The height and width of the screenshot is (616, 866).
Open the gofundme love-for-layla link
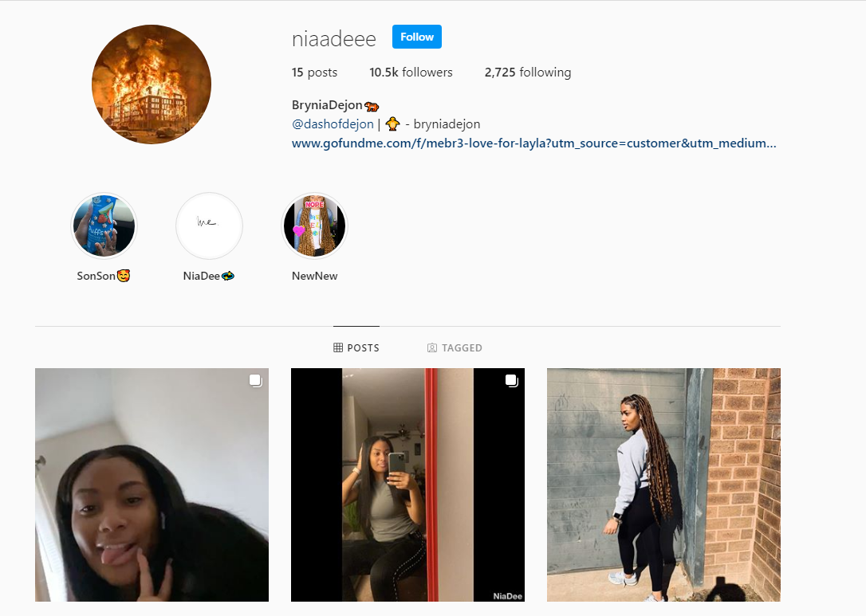[x=534, y=143]
